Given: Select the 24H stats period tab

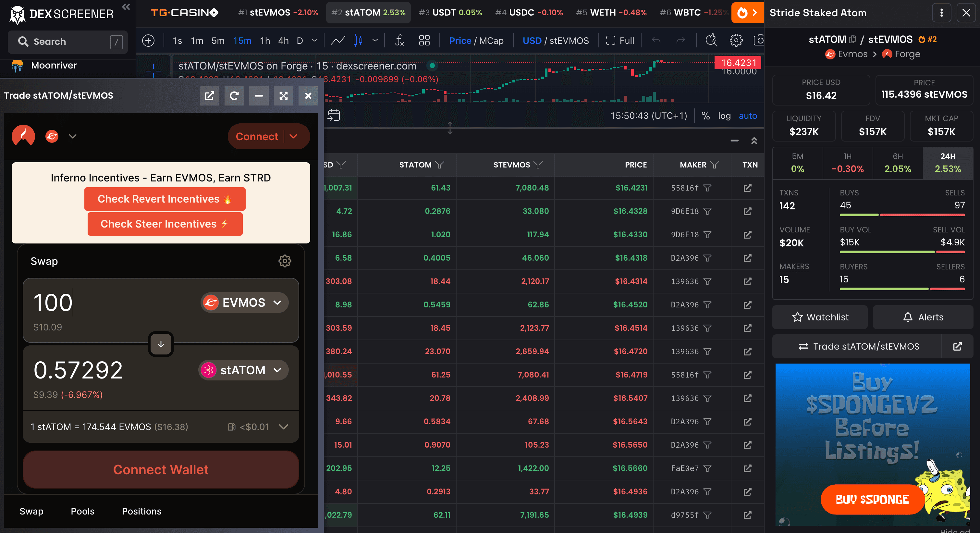Looking at the screenshot, I should [x=948, y=163].
